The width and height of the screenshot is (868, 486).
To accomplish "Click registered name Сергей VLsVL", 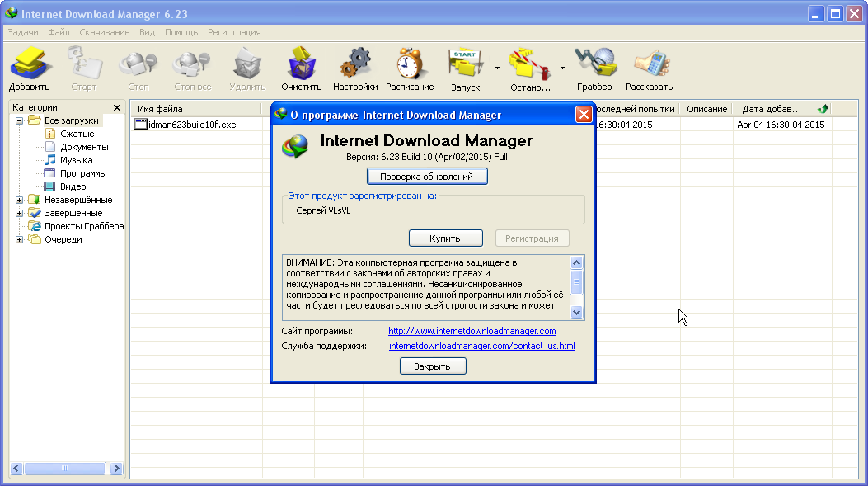I will pos(323,210).
